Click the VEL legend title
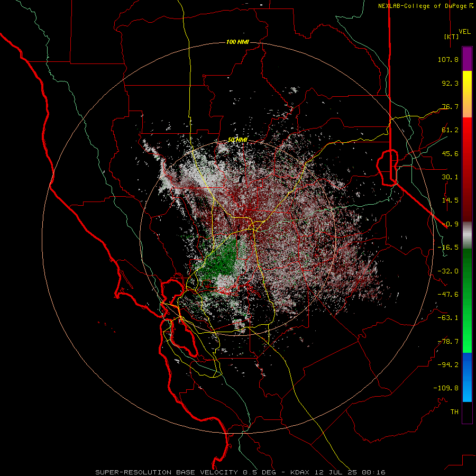 (464, 32)
